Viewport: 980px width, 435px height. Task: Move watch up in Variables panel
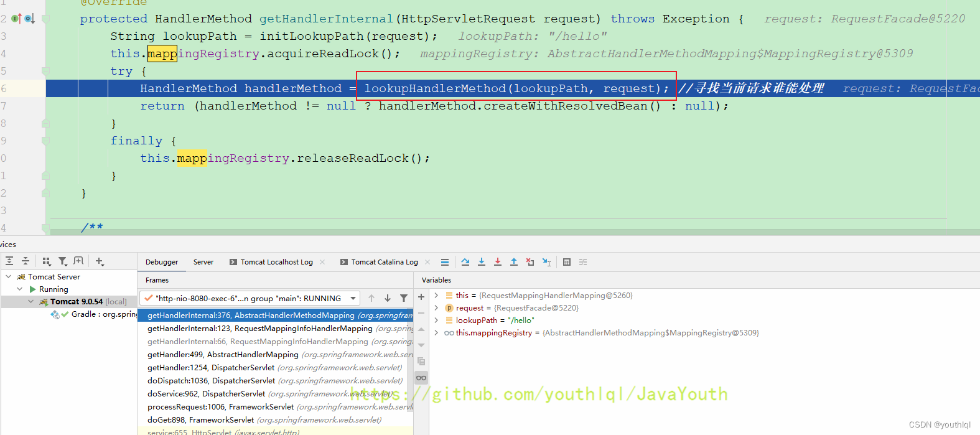(421, 329)
